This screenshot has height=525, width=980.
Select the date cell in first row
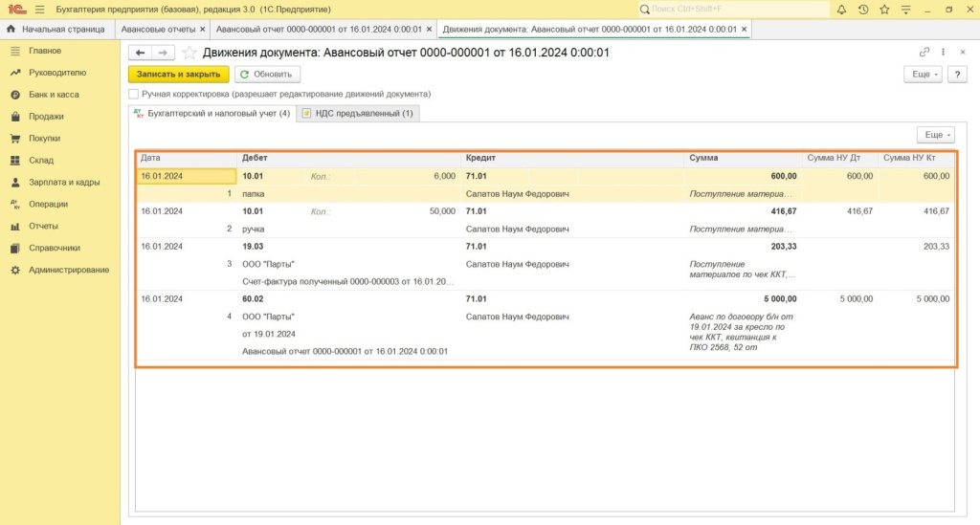coord(187,176)
